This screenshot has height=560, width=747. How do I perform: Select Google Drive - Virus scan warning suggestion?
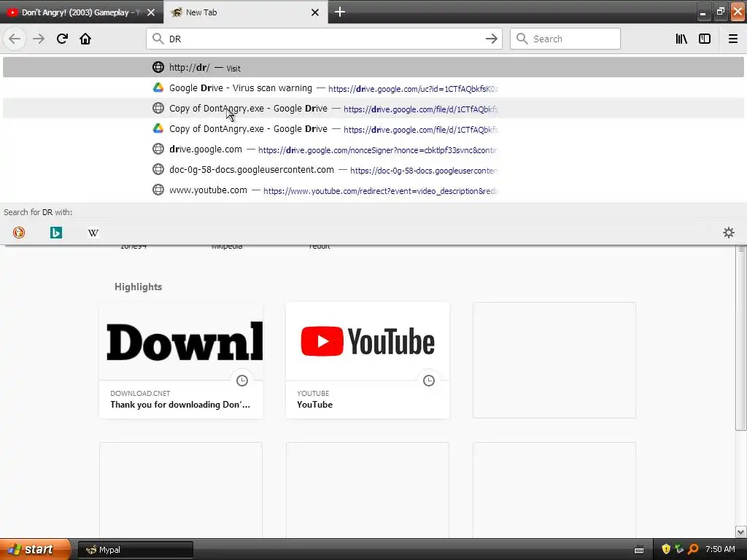pos(373,88)
